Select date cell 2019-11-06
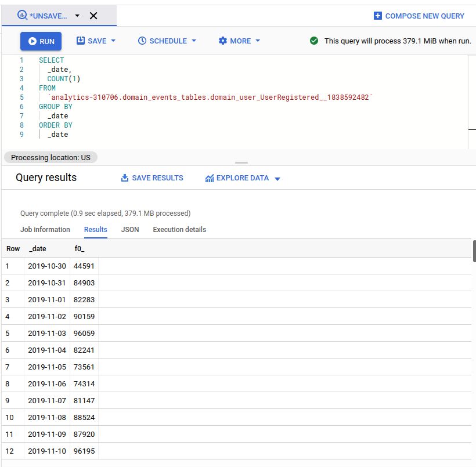 (x=47, y=384)
